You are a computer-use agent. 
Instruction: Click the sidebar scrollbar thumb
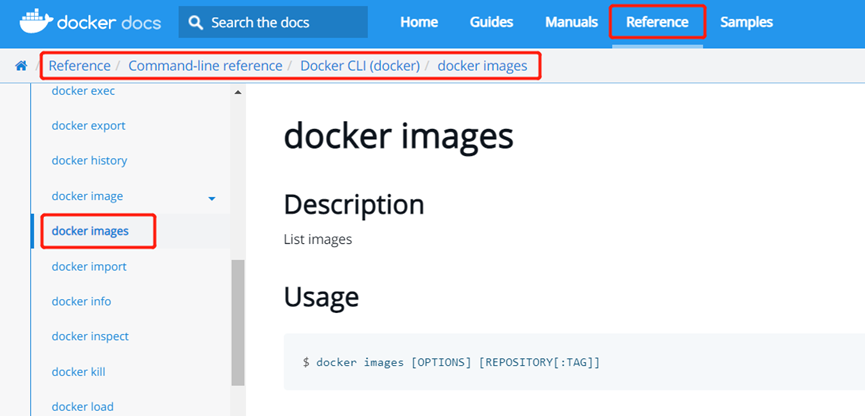tap(238, 322)
